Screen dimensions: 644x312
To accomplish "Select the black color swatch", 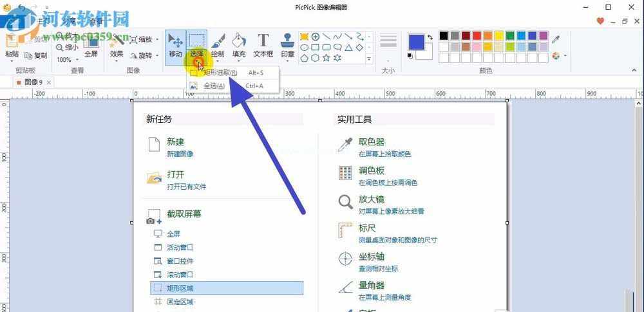I will coord(443,36).
